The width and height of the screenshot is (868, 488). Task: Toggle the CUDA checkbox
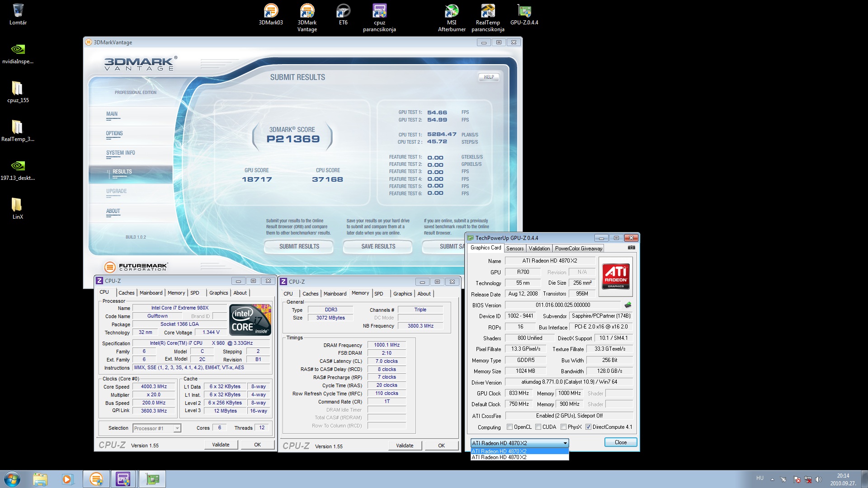pos(538,427)
